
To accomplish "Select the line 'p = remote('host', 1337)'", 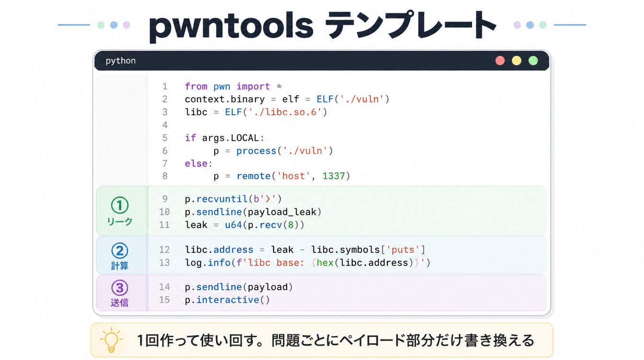I will pyautogui.click(x=282, y=176).
